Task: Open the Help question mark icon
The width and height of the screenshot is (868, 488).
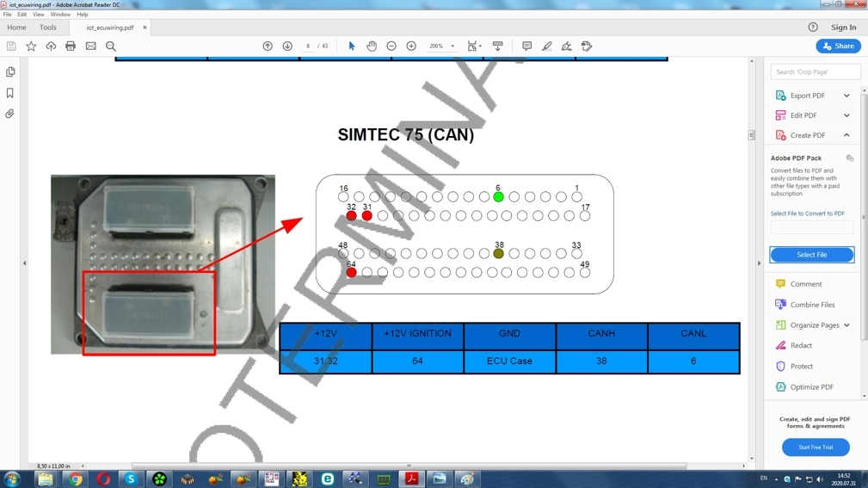Action: click(813, 28)
